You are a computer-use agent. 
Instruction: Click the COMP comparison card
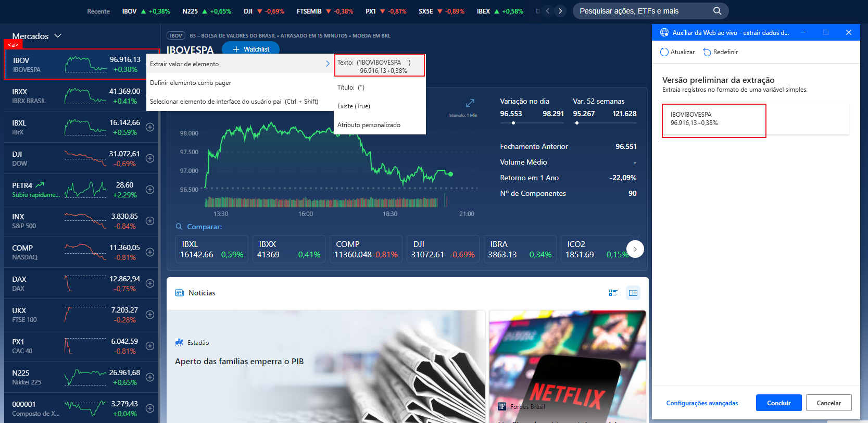tap(366, 249)
